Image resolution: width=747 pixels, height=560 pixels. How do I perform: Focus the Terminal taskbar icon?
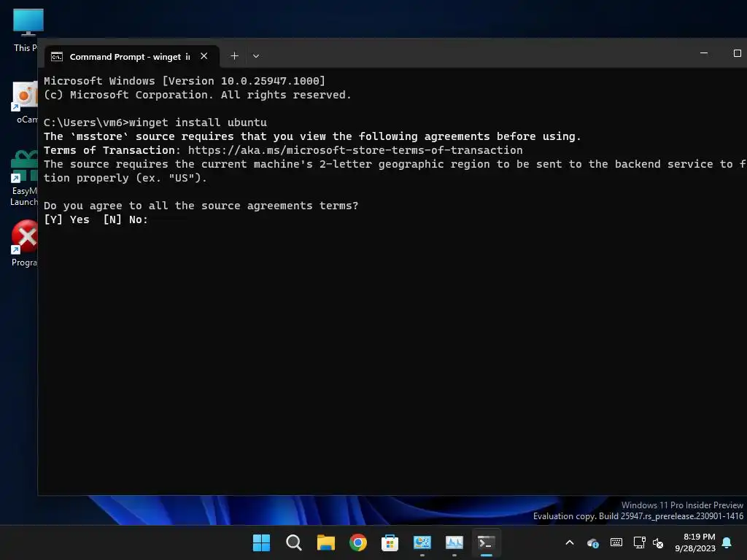pyautogui.click(x=487, y=542)
